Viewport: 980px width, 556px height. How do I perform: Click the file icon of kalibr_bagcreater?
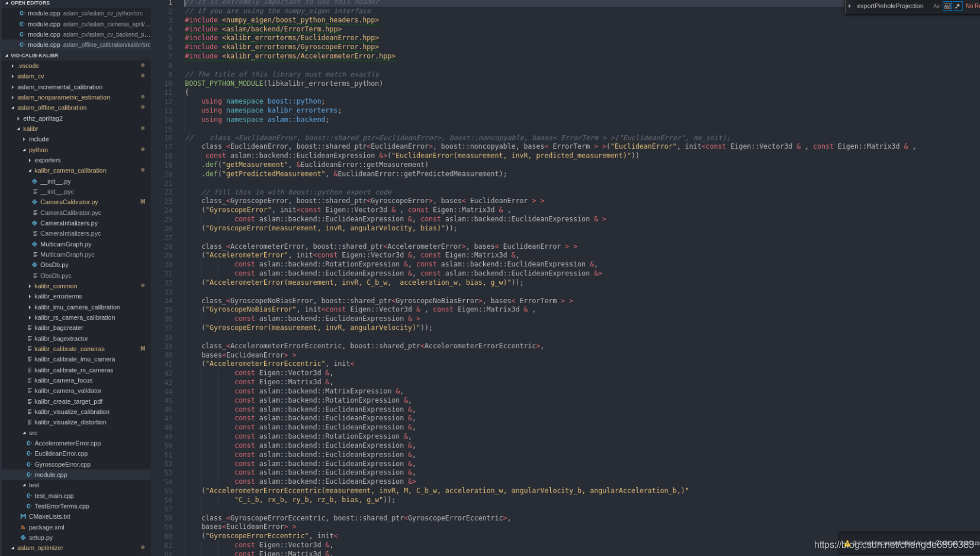(x=29, y=327)
